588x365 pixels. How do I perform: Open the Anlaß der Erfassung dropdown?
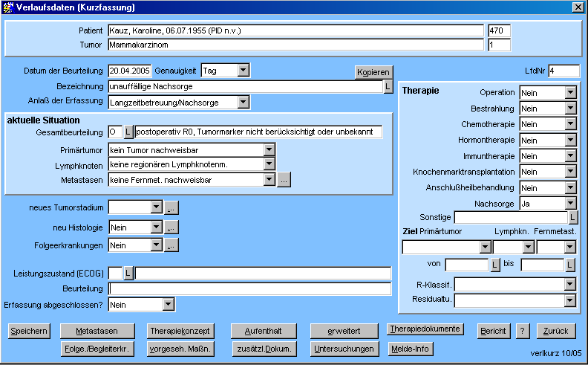click(244, 102)
